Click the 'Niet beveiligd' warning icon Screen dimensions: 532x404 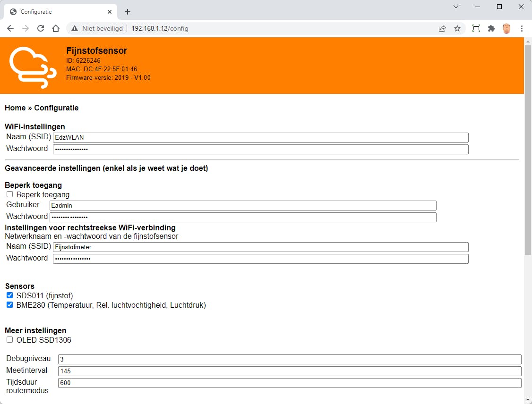pyautogui.click(x=75, y=28)
